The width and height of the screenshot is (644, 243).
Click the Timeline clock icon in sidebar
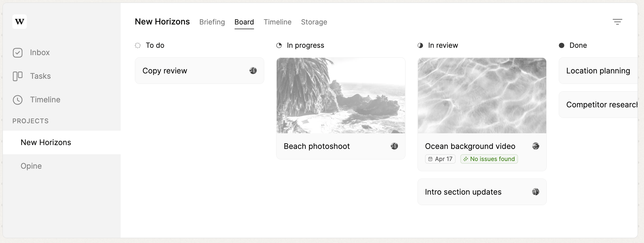(18, 100)
